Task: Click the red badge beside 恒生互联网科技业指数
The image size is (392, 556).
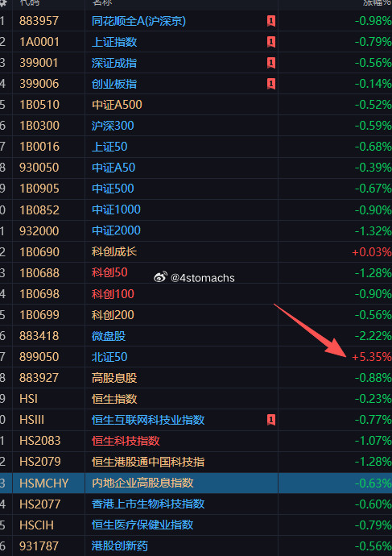Action: [x=271, y=420]
